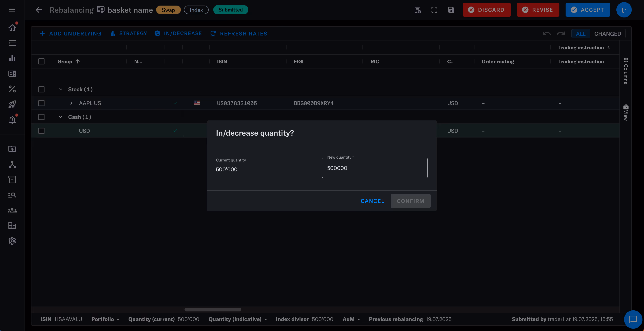Open the Columns side panel
Screen dimensions: 644x331
coord(626,71)
